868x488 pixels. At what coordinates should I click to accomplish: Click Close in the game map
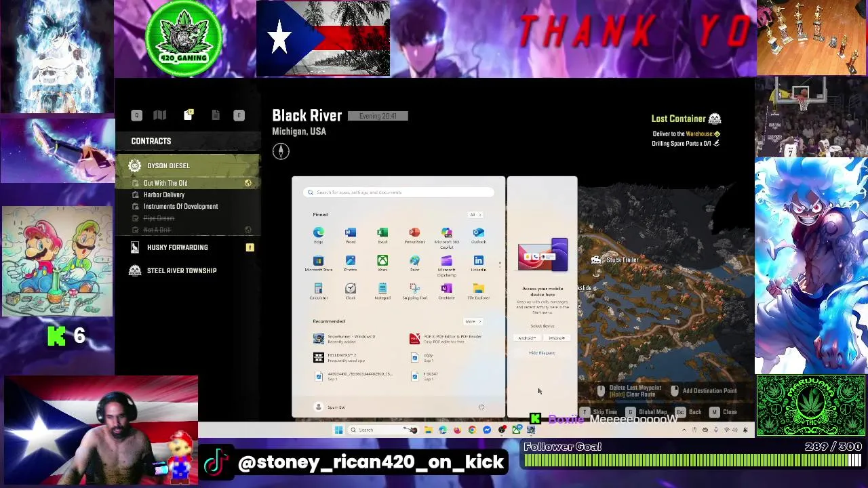[x=724, y=412]
